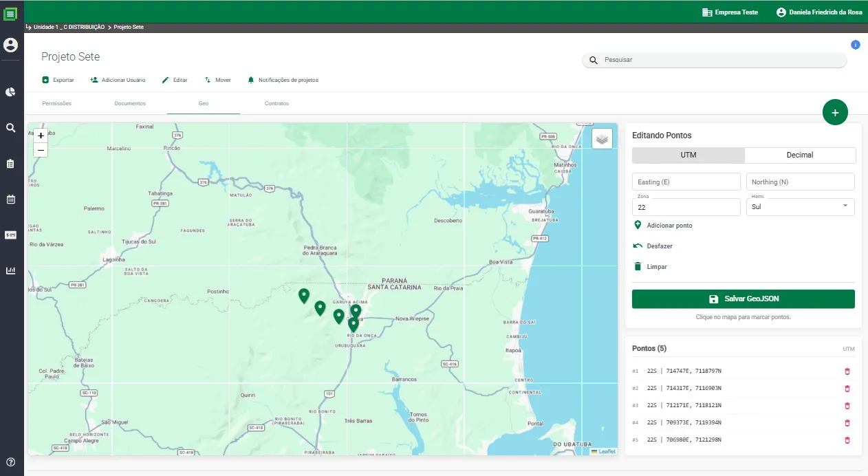Click the Northing (N) input field
The image size is (868, 476).
[801, 182]
